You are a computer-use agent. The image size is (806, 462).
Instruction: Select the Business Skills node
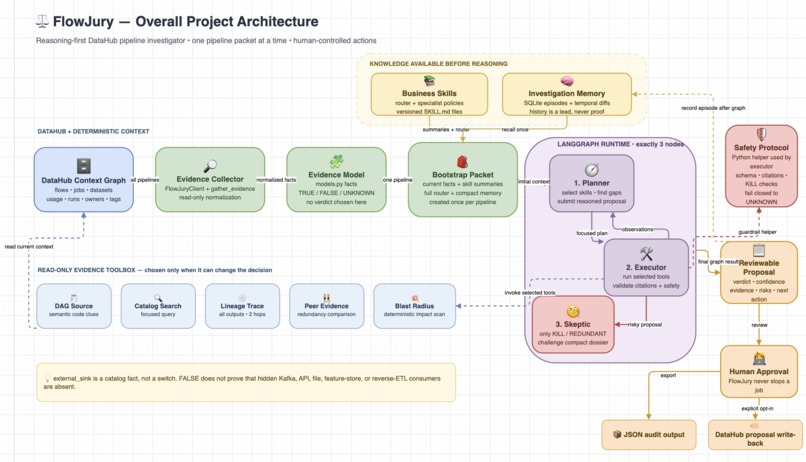coord(429,94)
